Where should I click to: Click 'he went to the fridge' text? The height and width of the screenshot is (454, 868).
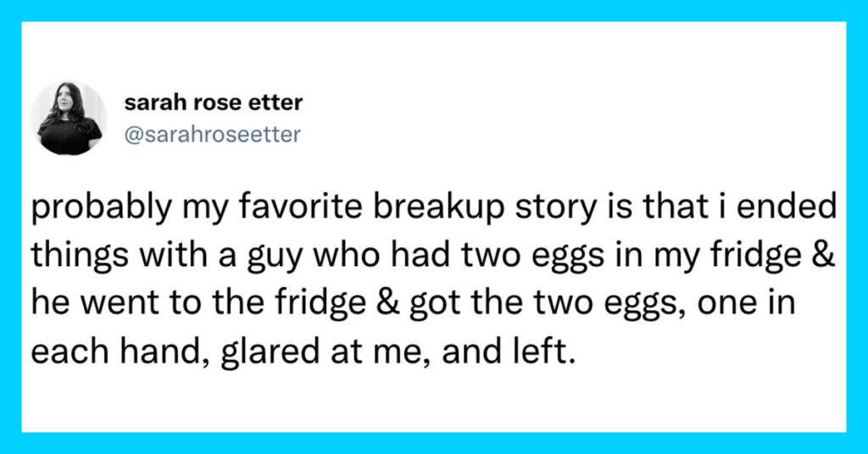pos(198,303)
